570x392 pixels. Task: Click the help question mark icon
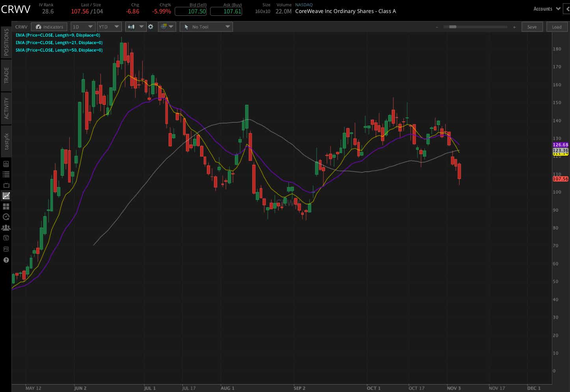6,260
